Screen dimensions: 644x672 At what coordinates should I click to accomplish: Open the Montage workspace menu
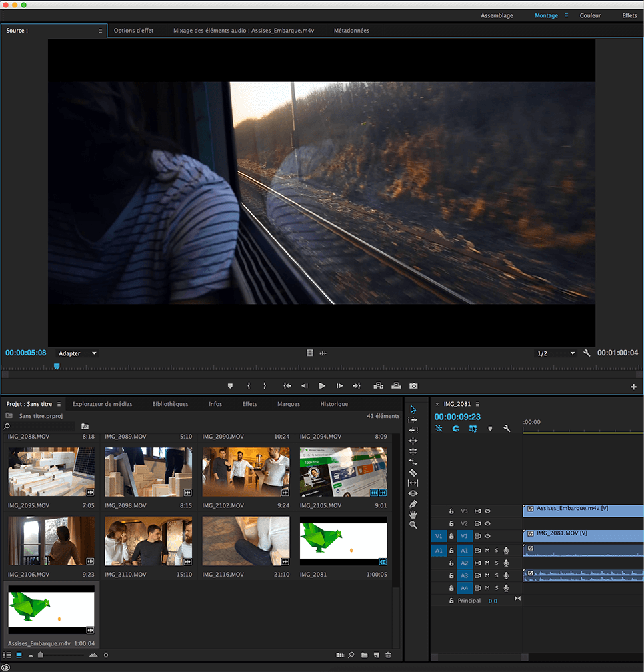(x=566, y=15)
